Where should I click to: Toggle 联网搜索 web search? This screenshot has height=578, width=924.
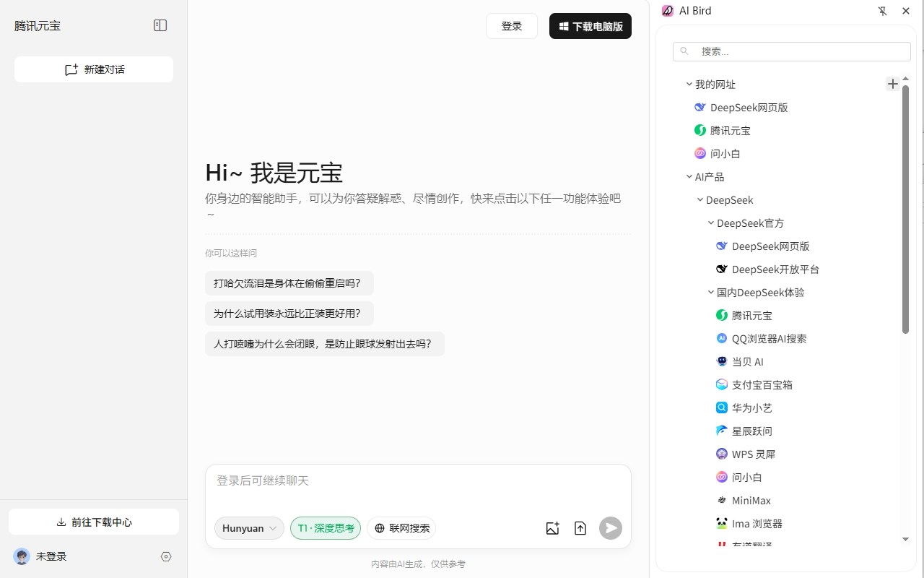pyautogui.click(x=401, y=528)
